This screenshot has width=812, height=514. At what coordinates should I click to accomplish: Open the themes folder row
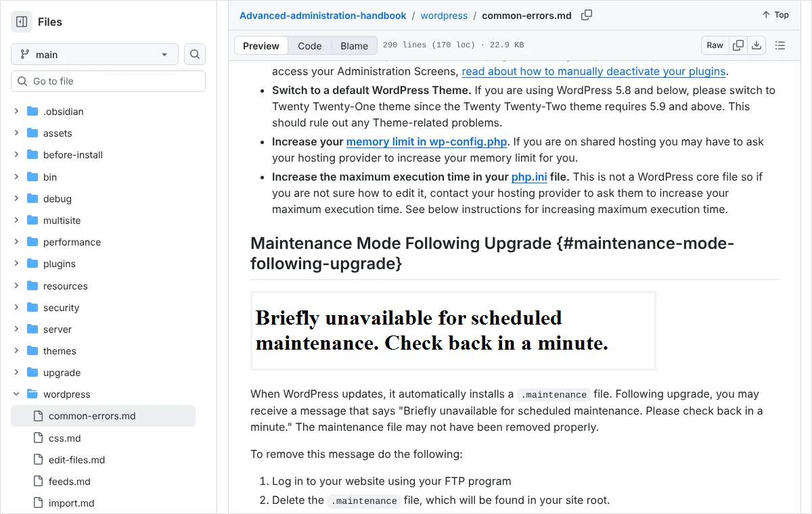coord(103,350)
